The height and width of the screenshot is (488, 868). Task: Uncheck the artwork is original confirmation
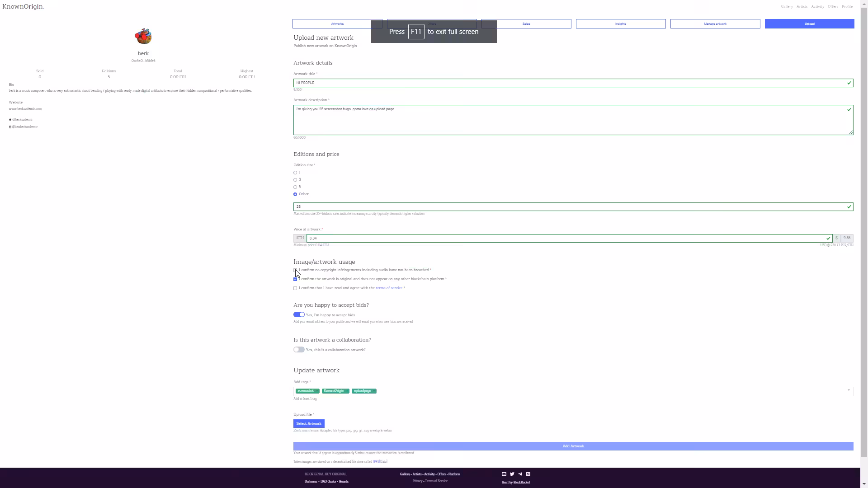(295, 279)
